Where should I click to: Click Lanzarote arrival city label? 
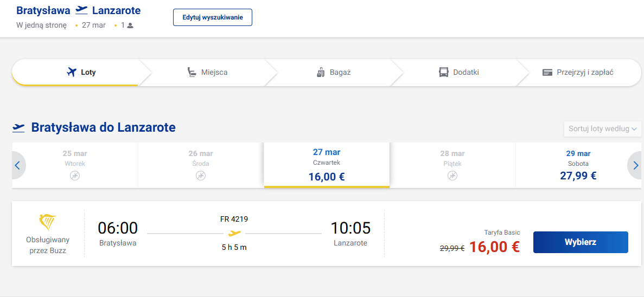coord(350,243)
